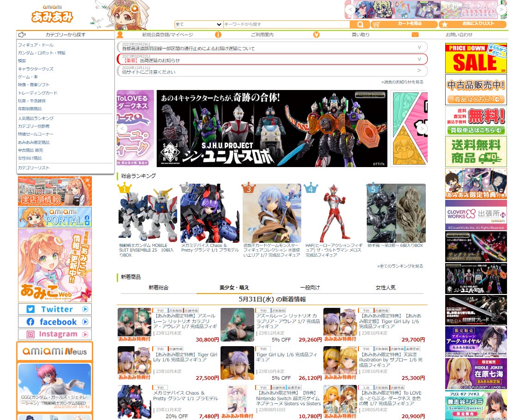
Task: Click the orange search magnifier button
Action: (x=359, y=24)
